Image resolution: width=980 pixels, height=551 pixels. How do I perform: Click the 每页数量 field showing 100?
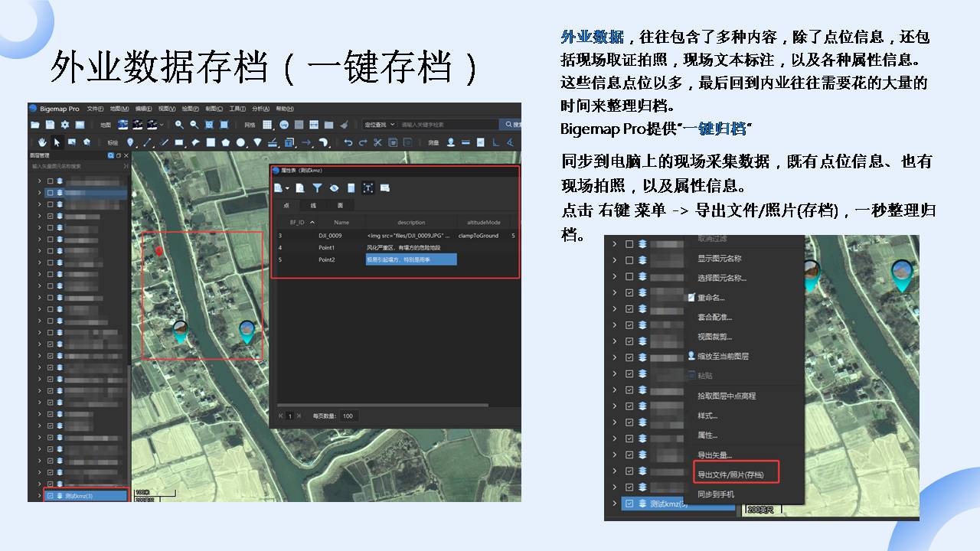[348, 416]
